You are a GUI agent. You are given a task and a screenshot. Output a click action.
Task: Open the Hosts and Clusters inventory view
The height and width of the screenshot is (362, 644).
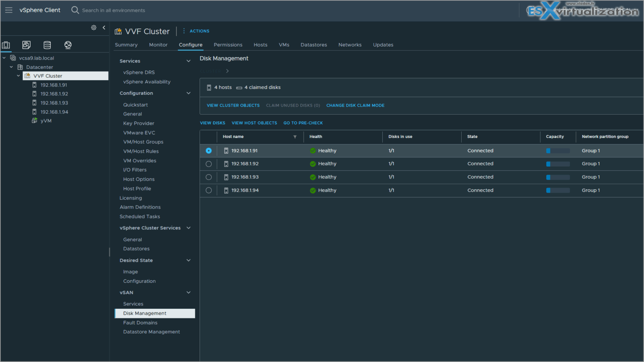(6, 44)
